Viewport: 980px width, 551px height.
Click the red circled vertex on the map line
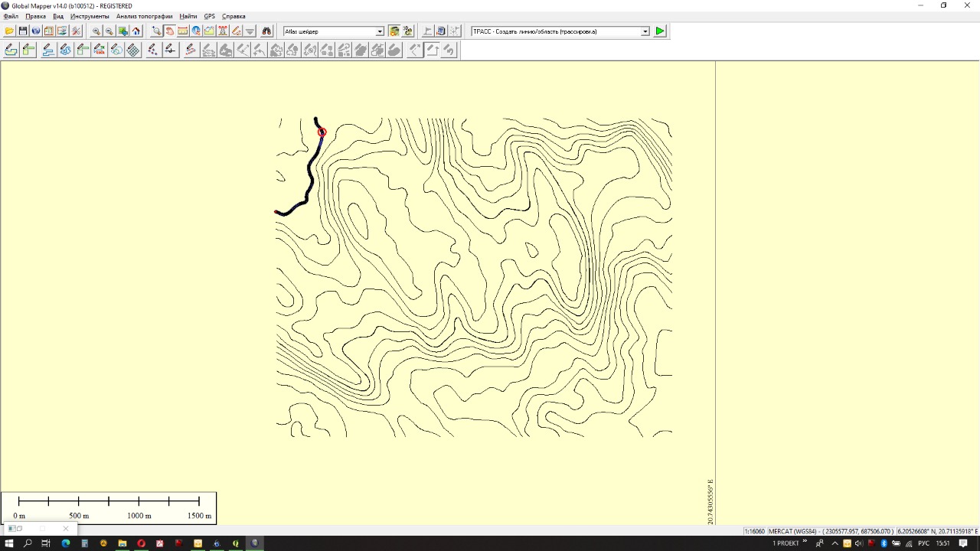322,132
